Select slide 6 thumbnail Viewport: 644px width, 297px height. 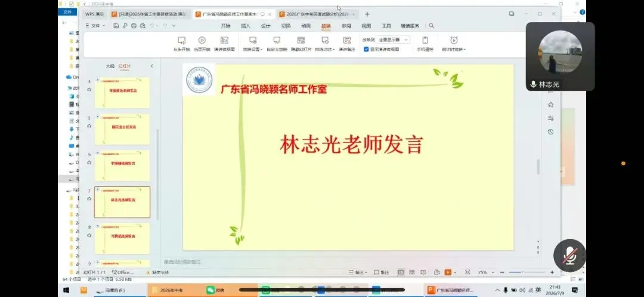[122, 166]
